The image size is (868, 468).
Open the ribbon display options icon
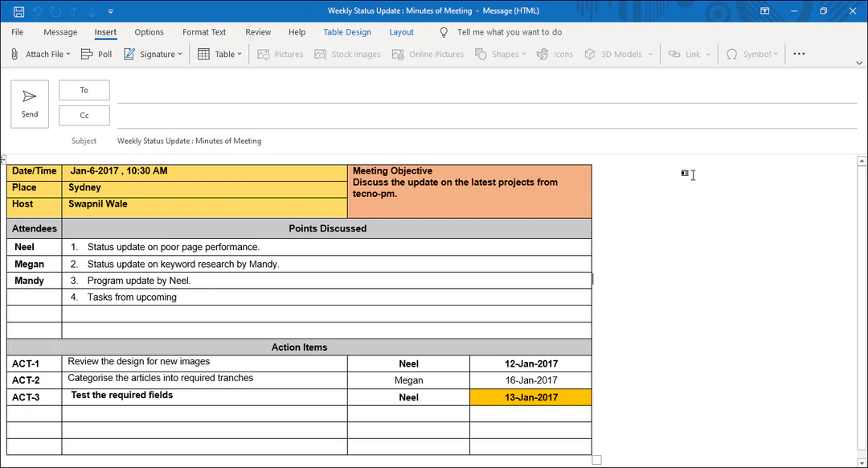pos(764,11)
